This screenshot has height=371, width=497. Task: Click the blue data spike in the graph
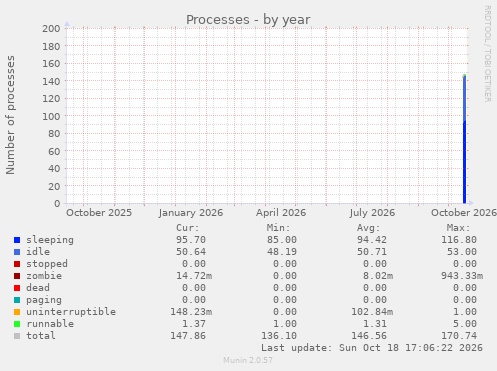464,140
